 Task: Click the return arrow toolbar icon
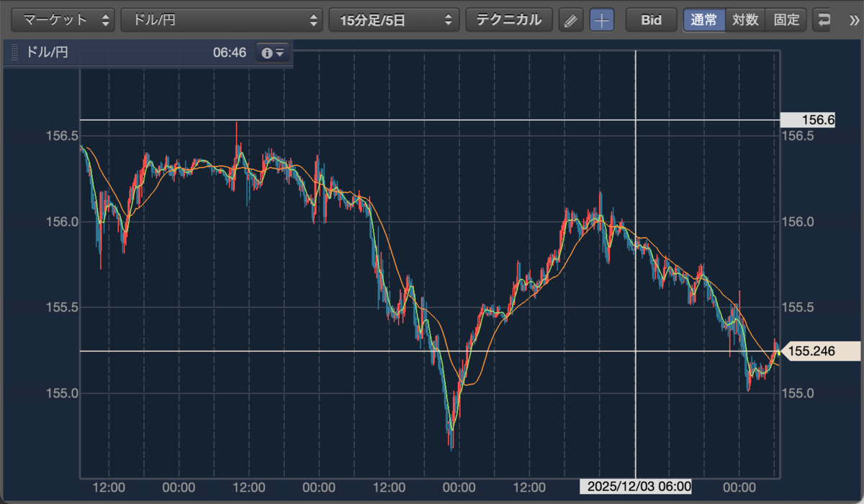[x=824, y=20]
